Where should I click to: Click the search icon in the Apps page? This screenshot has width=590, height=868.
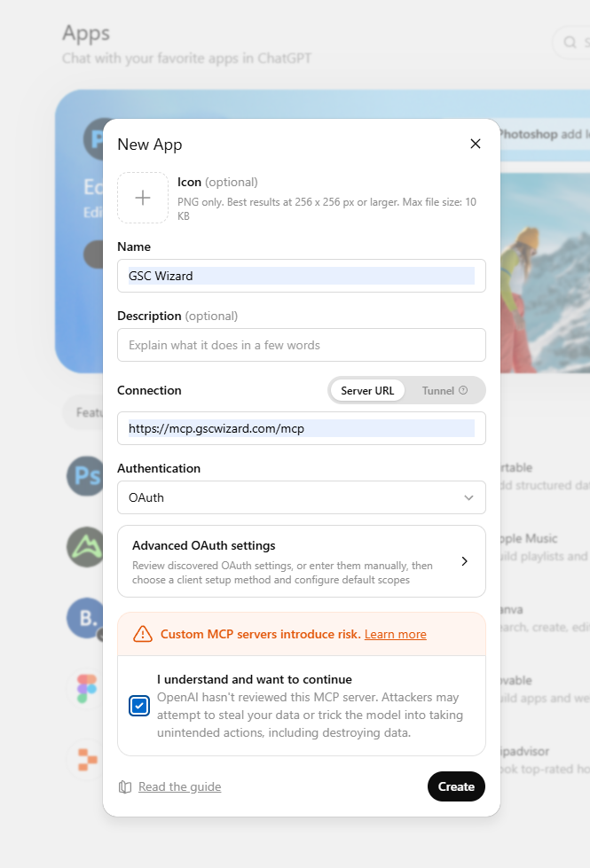point(570,42)
